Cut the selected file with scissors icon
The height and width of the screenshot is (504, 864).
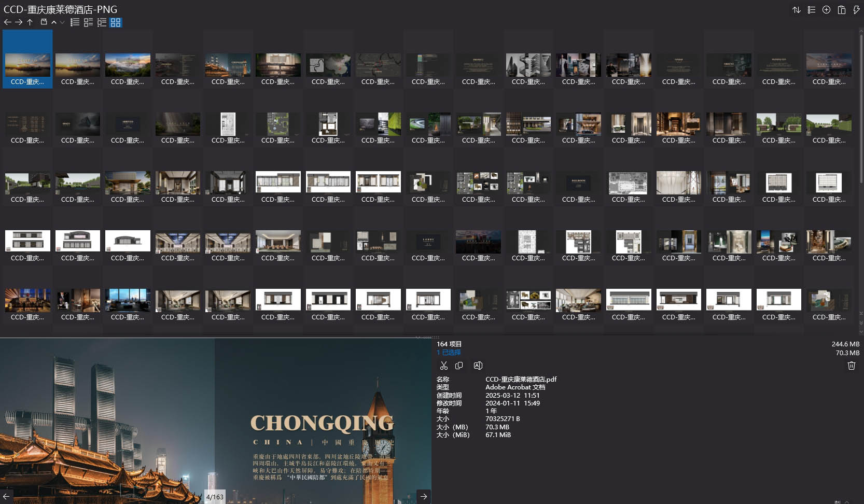(443, 366)
